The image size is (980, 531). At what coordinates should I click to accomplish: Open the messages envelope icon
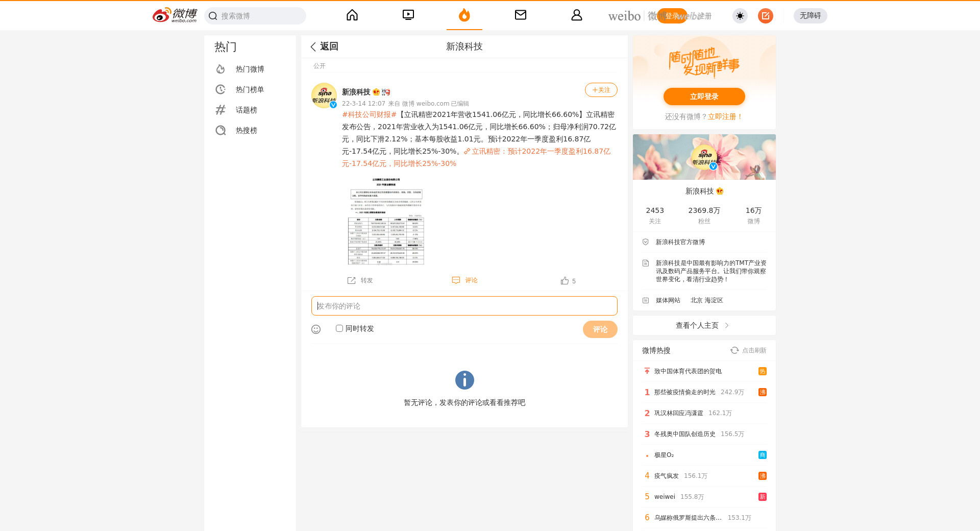(521, 15)
